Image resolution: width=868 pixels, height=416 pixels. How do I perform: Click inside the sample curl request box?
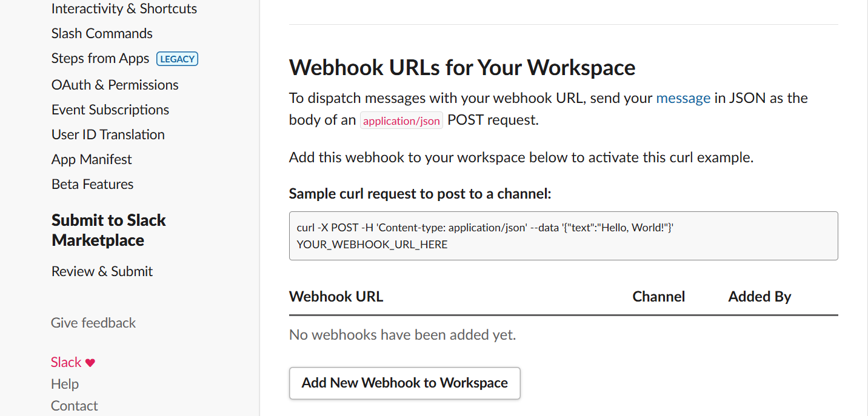[563, 236]
